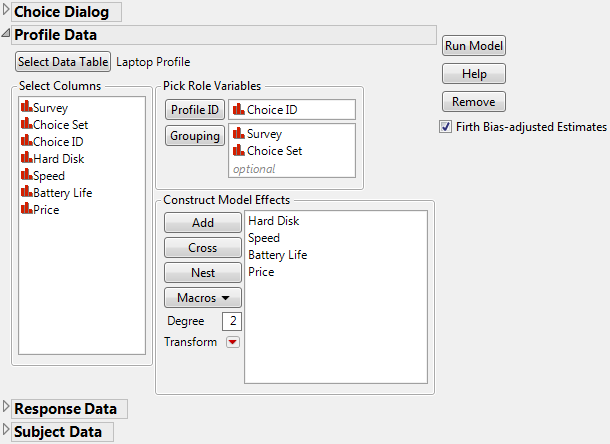This screenshot has height=444, width=610.
Task: Click the Hard Disk column's nominal icon
Action: pyautogui.click(x=26, y=158)
